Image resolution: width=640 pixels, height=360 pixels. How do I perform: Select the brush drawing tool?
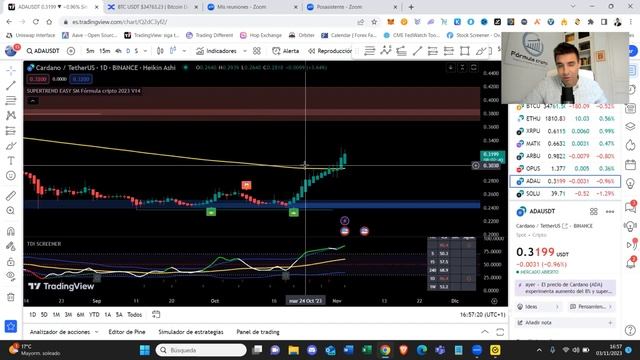[x=11, y=146]
